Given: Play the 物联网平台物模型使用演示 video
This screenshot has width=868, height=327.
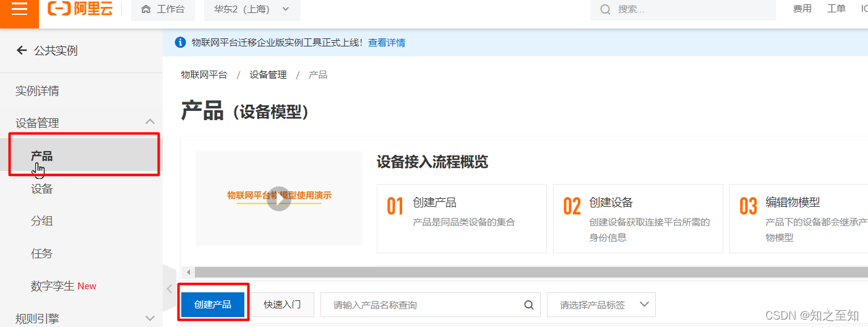Looking at the screenshot, I should click(279, 199).
